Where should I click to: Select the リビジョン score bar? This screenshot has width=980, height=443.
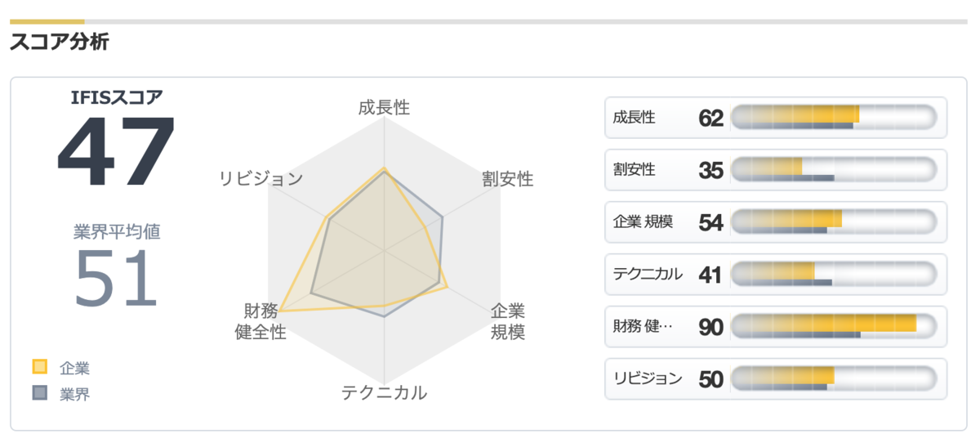pos(834,379)
